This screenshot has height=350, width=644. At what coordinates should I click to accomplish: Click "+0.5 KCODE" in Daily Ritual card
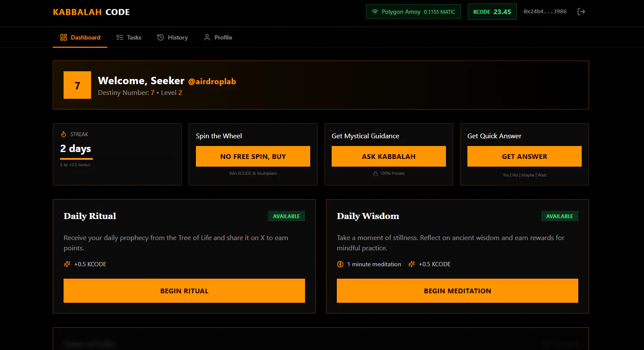[x=90, y=264]
